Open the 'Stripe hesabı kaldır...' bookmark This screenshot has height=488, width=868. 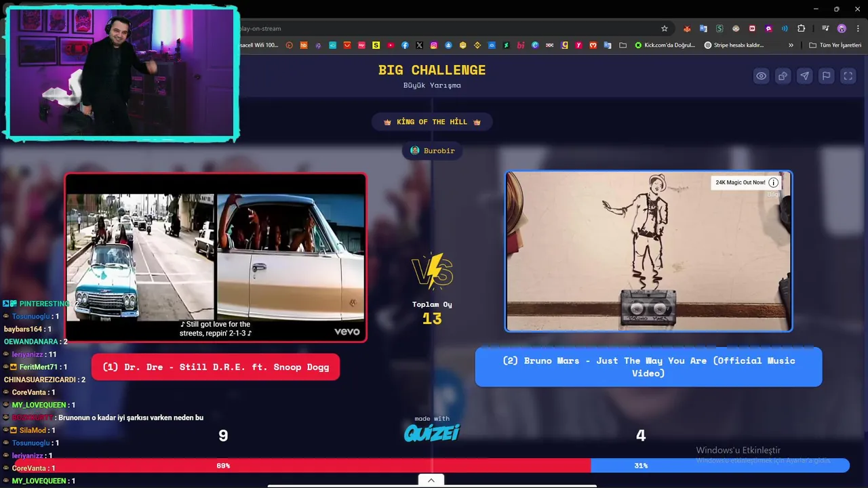coord(734,45)
